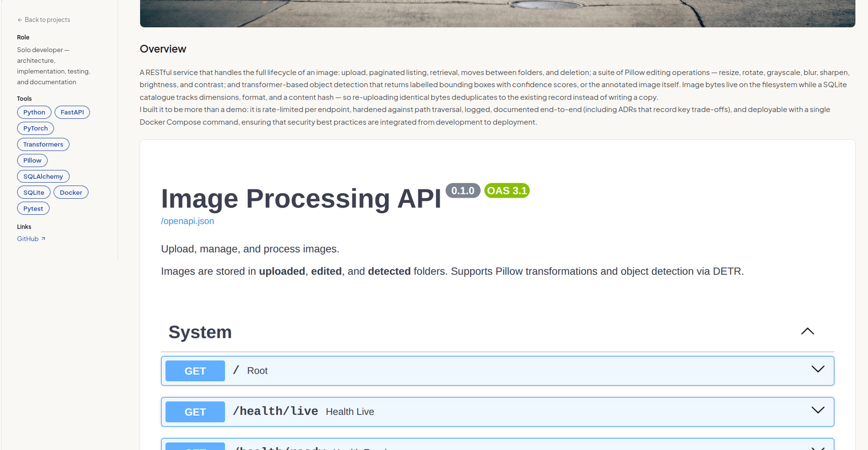Click the GET button for Root endpoint

coord(195,371)
